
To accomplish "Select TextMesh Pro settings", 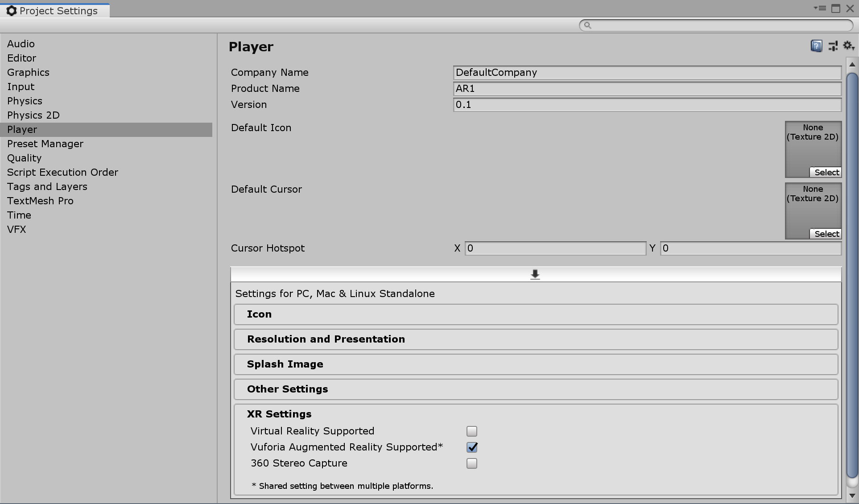I will (106, 201).
